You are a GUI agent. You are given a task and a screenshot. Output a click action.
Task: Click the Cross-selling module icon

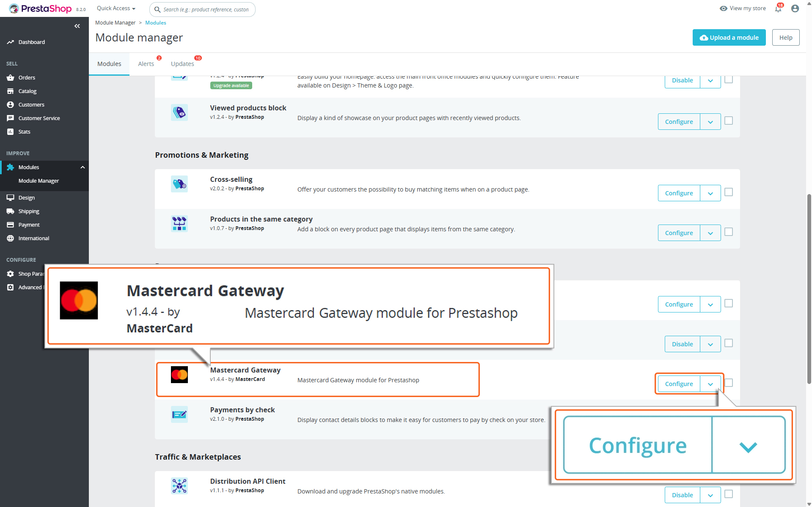pos(179,184)
